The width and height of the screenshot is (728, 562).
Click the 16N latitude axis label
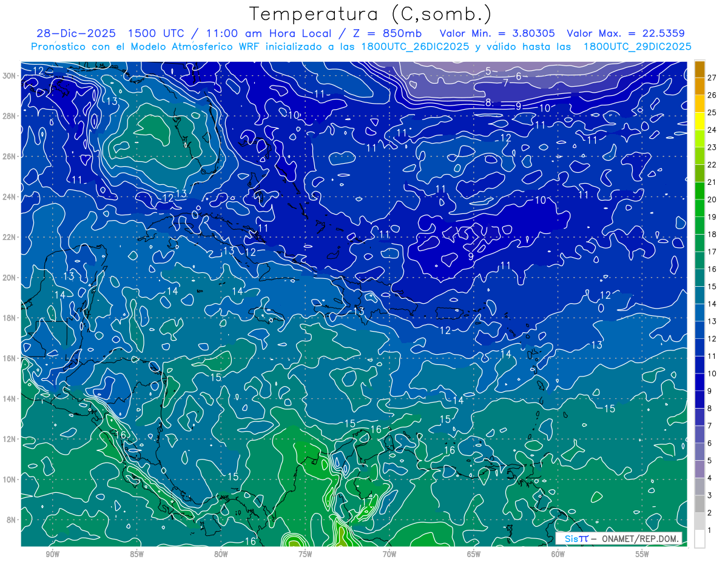(9, 358)
